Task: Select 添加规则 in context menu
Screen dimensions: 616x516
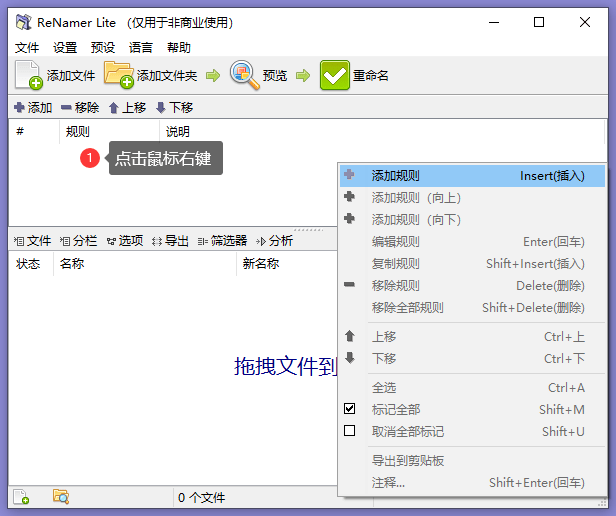Action: pos(472,176)
